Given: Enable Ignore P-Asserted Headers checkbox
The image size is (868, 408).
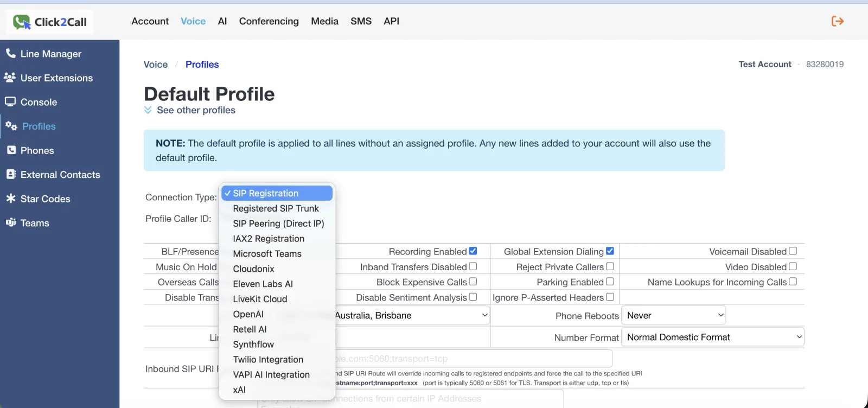Looking at the screenshot, I should click(x=610, y=297).
